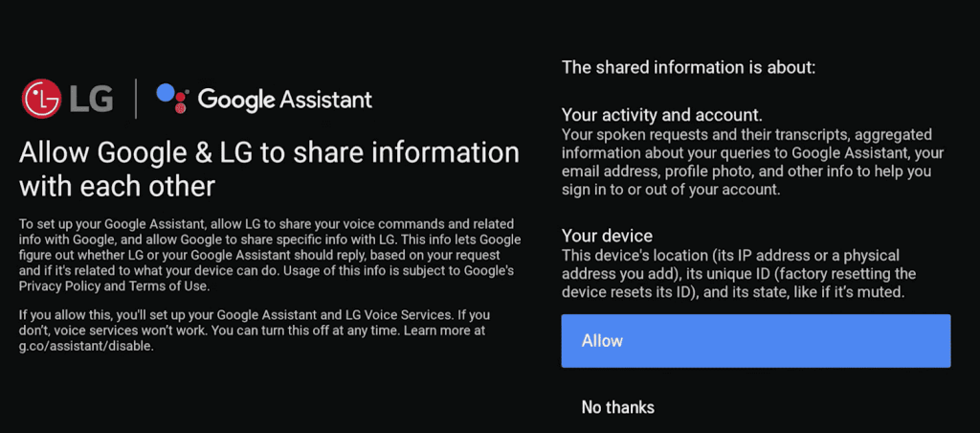This screenshot has width=980, height=433.
Task: Click the blue Allow button
Action: tap(756, 341)
